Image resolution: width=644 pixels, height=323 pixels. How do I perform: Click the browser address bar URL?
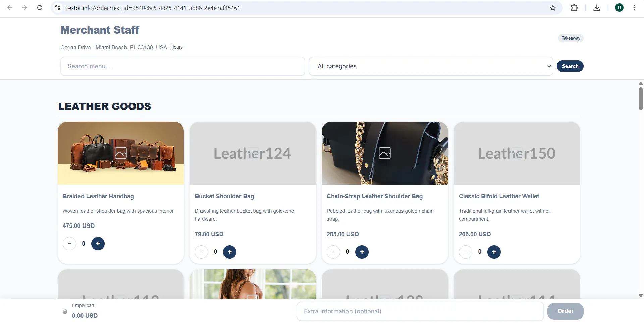153,8
